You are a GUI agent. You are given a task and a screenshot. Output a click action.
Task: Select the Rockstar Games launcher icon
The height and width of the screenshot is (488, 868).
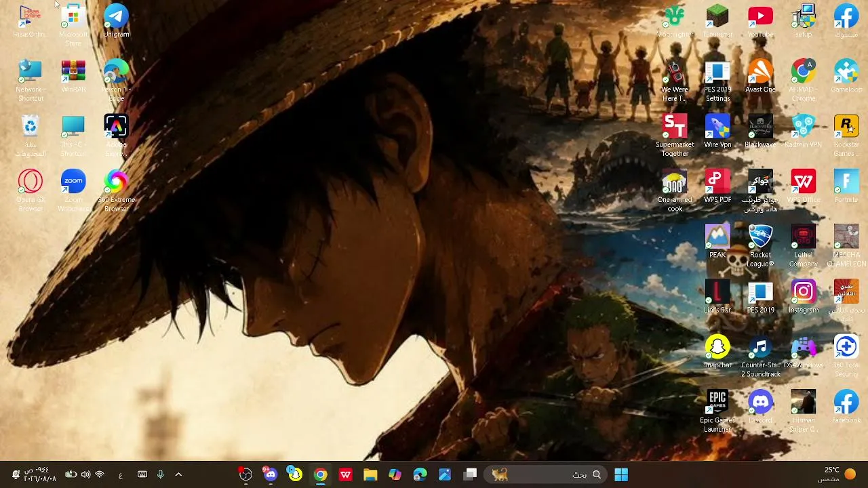pyautogui.click(x=846, y=136)
